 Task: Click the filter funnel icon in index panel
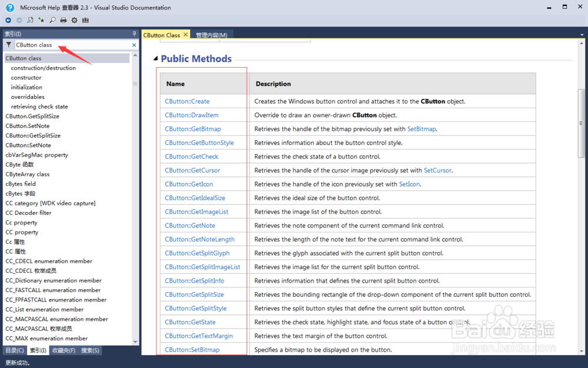pyautogui.click(x=9, y=45)
